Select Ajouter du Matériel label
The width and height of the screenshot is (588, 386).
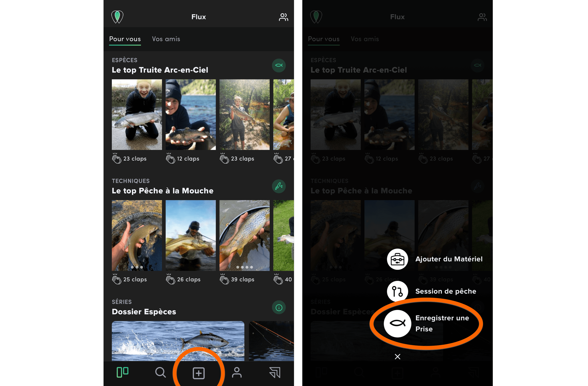[449, 259]
